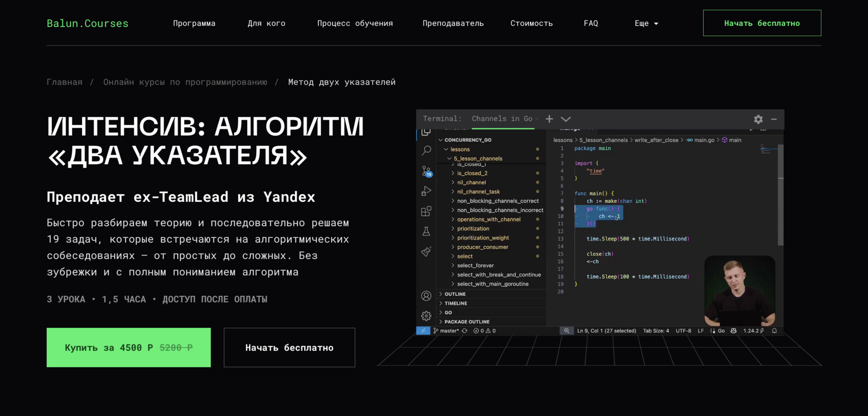Image resolution: width=868 pixels, height=416 pixels.
Task: Click the terminal settings gear icon
Action: (x=758, y=119)
